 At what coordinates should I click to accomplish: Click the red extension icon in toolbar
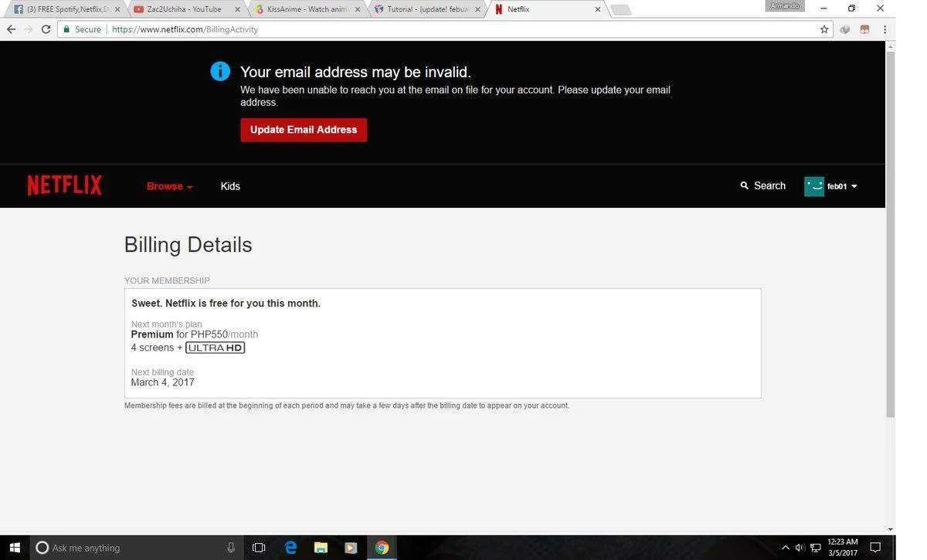[x=864, y=29]
